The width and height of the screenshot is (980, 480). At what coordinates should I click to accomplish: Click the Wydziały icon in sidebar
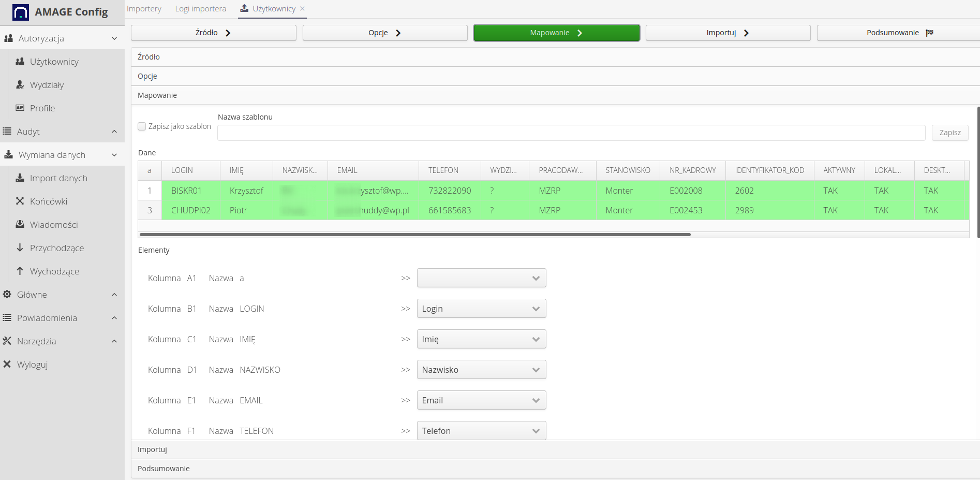(x=20, y=85)
